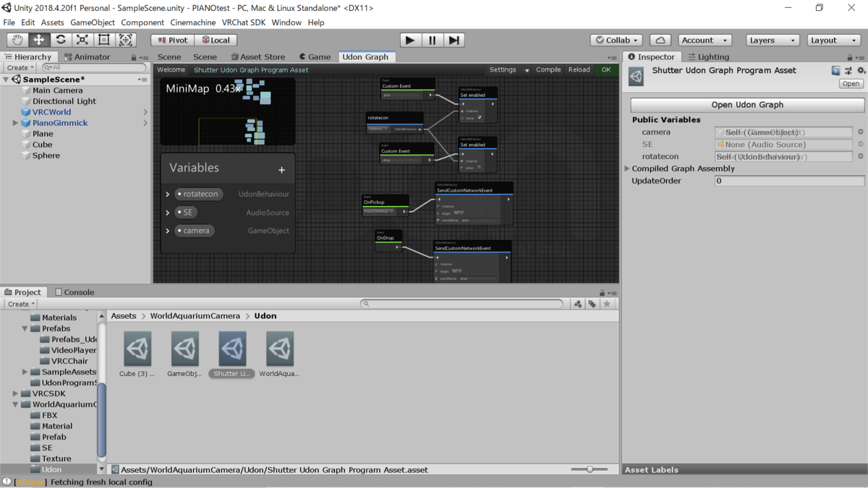Click Search by Type icon in Project
The image size is (868, 488).
pos(577,304)
